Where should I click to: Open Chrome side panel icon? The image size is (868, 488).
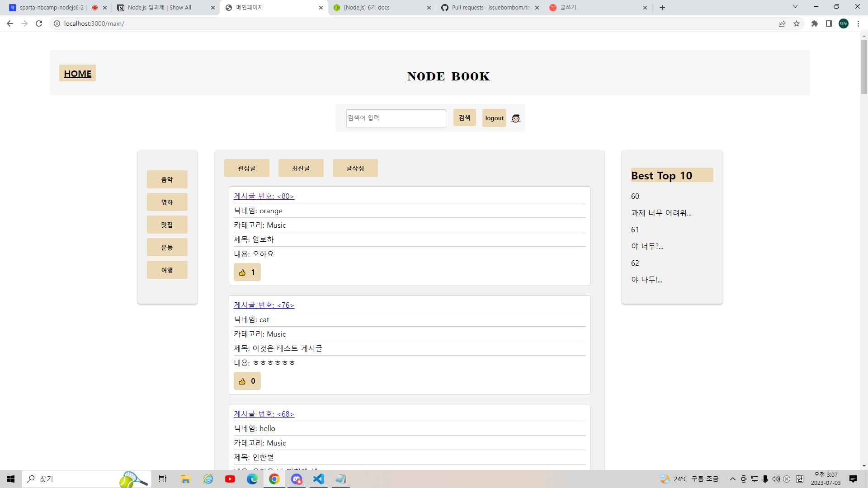tap(829, 23)
